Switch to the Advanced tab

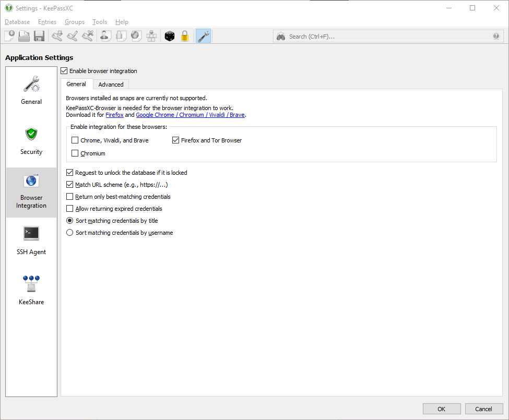point(111,85)
